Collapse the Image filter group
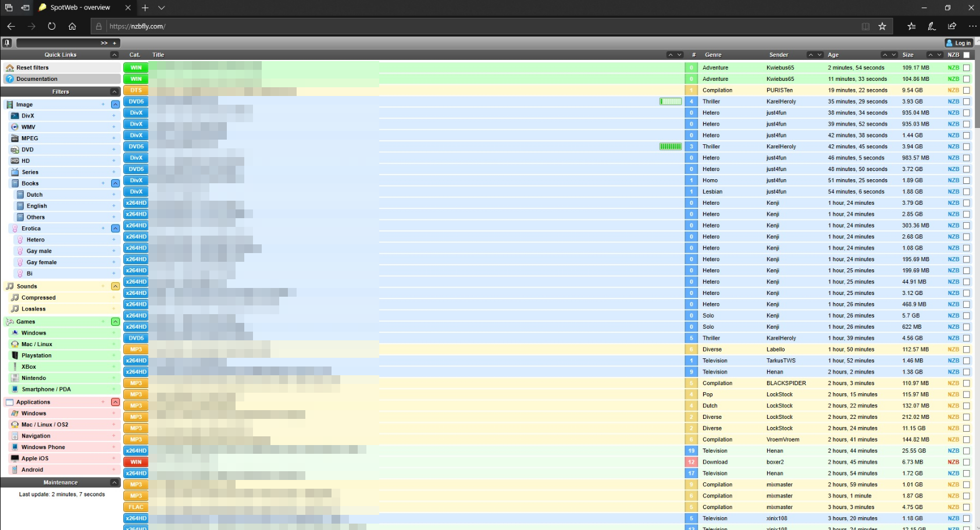This screenshot has width=980, height=530. click(115, 105)
